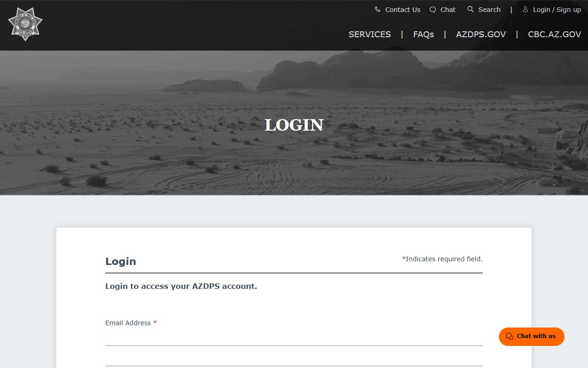Click the chat bubble icon in header
The height and width of the screenshot is (368, 588).
[x=433, y=9]
